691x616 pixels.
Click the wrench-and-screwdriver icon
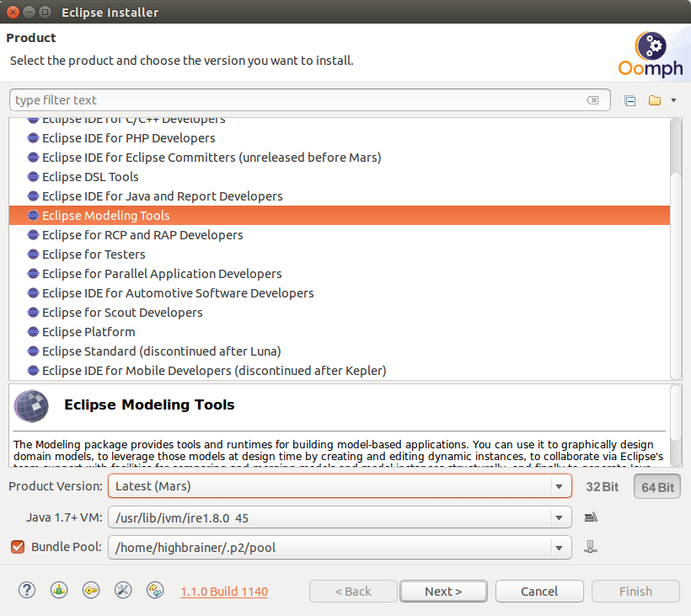123,591
